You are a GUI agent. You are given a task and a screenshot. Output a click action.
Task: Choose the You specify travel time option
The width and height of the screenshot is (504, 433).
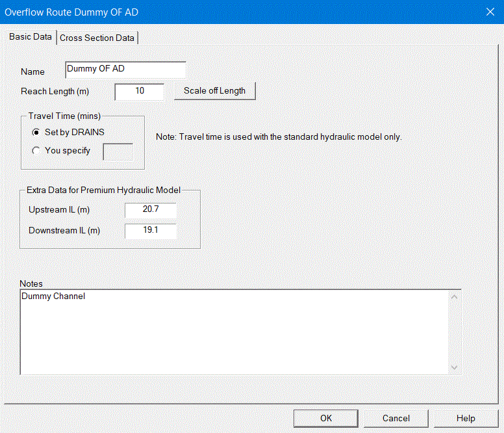point(36,151)
